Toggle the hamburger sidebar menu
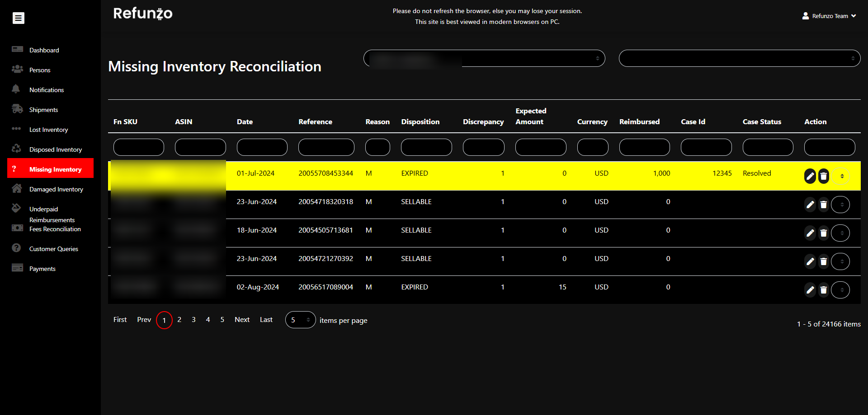The image size is (868, 415). (x=19, y=18)
